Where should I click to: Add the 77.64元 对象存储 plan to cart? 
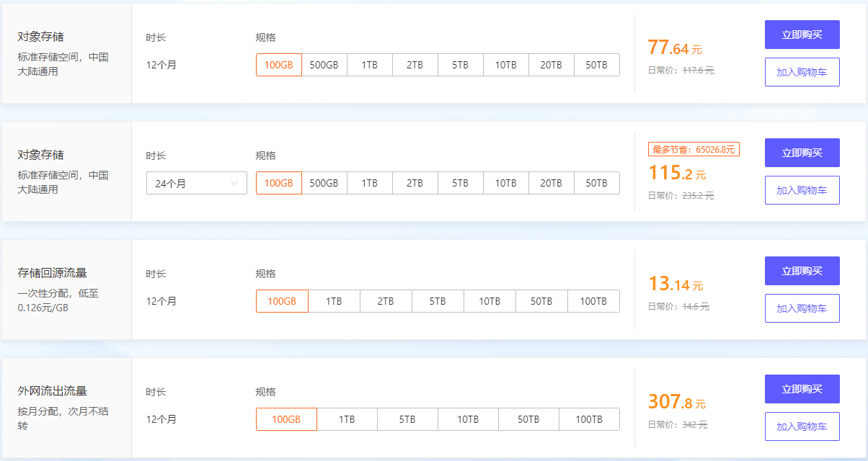click(x=802, y=72)
